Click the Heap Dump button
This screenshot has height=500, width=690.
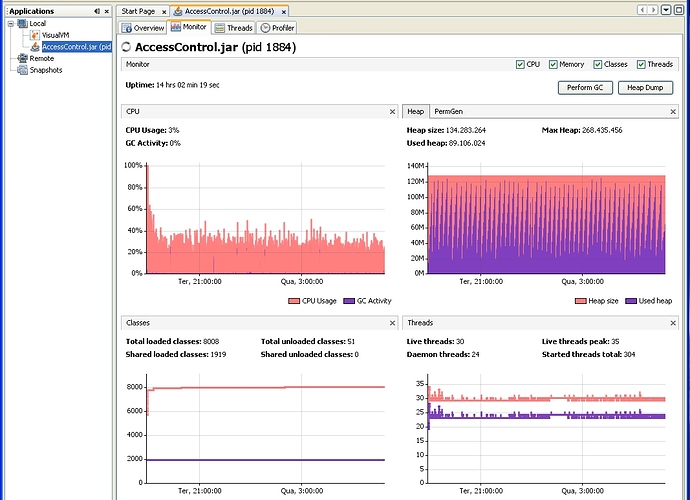645,88
